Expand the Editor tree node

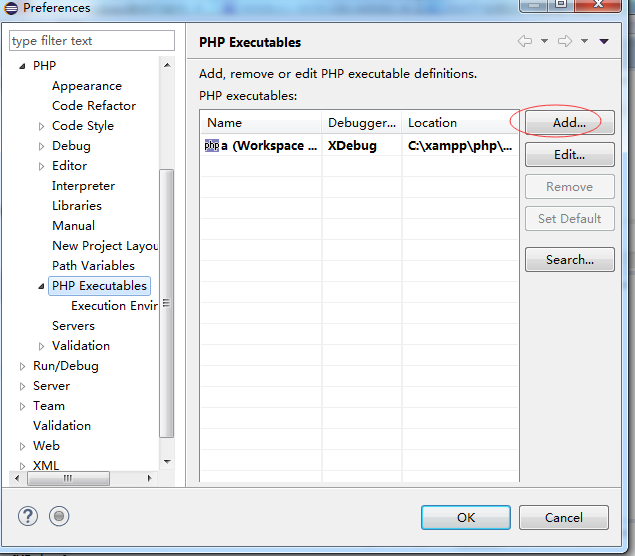[x=41, y=166]
